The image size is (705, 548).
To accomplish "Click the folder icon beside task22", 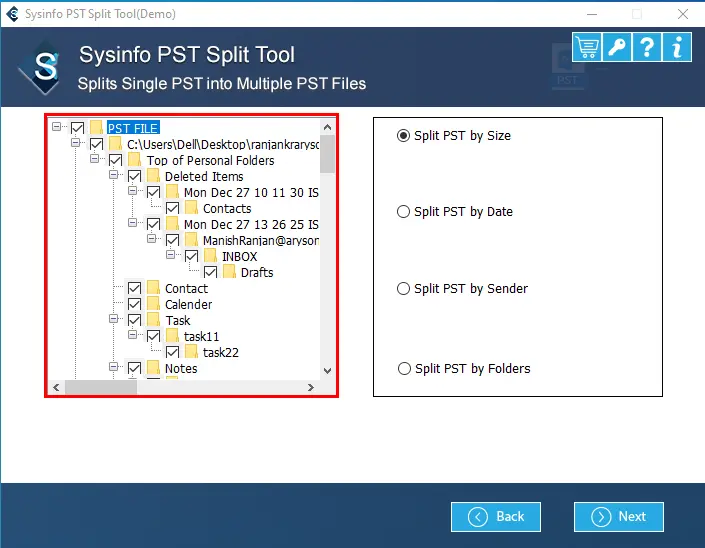I will pos(192,352).
